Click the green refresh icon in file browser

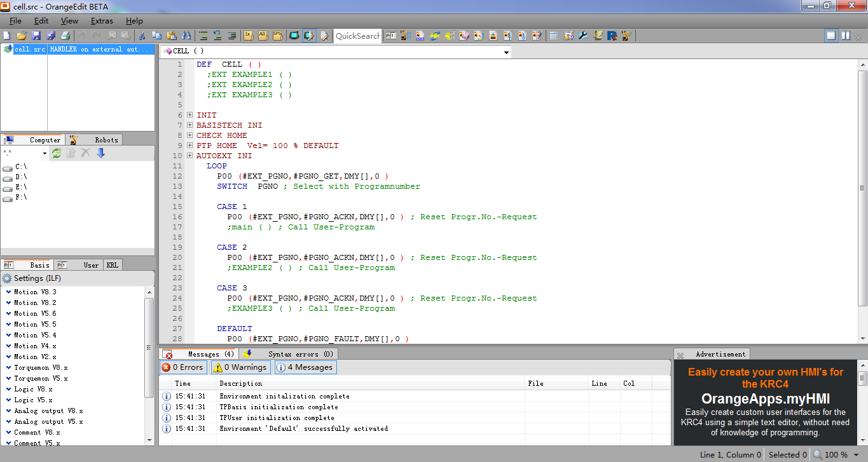57,153
